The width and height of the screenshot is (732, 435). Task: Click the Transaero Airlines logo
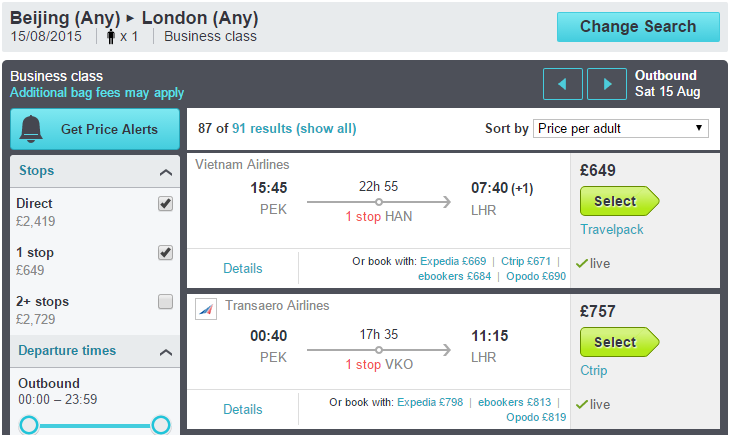pos(206,309)
